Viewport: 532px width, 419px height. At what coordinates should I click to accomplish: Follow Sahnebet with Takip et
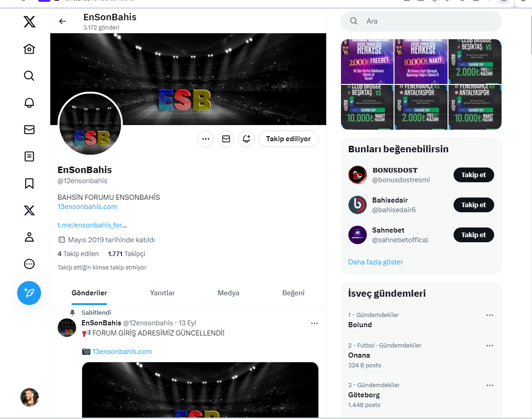tap(474, 235)
